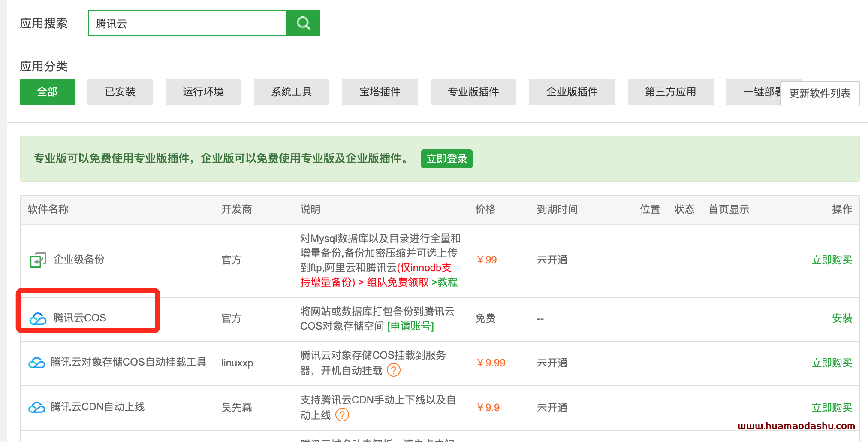Open the 系统工具 category

[x=292, y=92]
